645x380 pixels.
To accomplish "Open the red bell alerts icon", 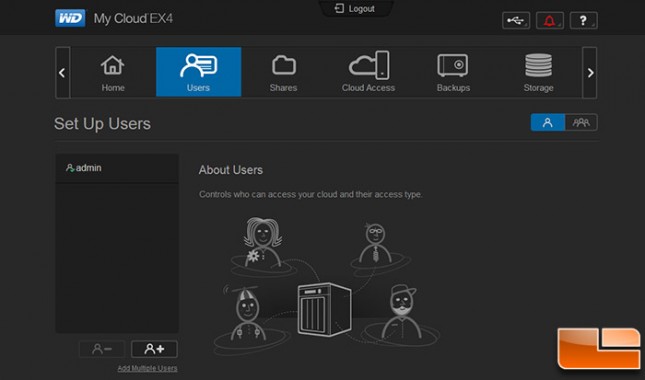I will (x=550, y=20).
